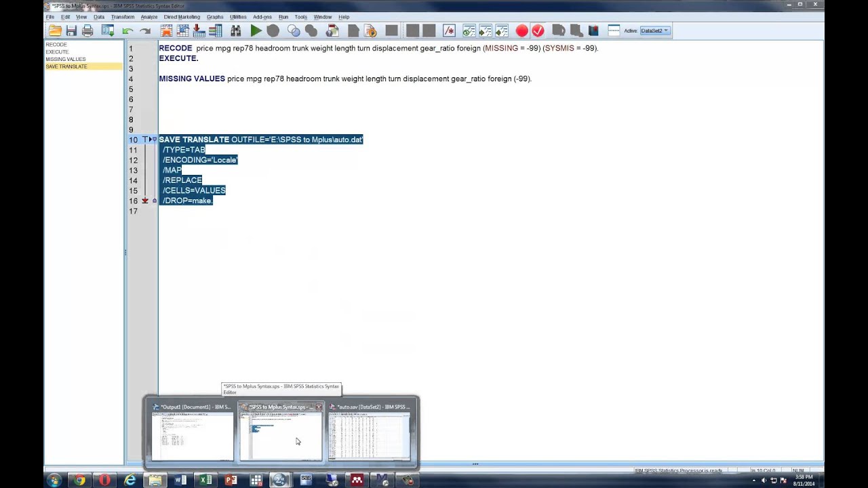Run selection with green play button

pyautogui.click(x=256, y=30)
